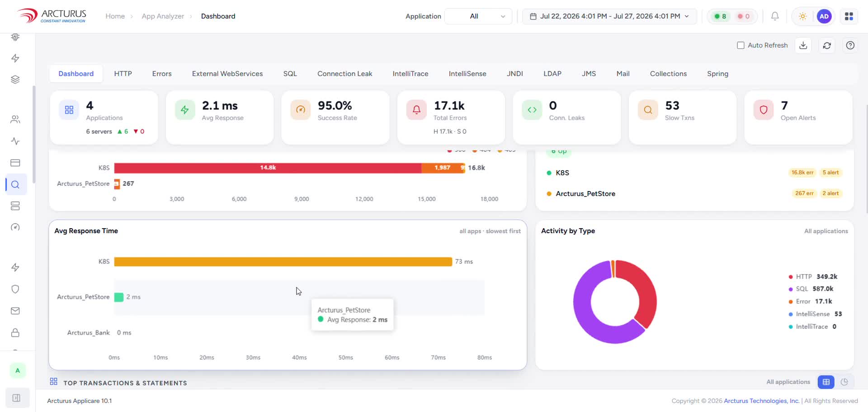The width and height of the screenshot is (868, 412).
Task: Click the Arcturus_PetStore green 2 ms bar
Action: point(119,297)
